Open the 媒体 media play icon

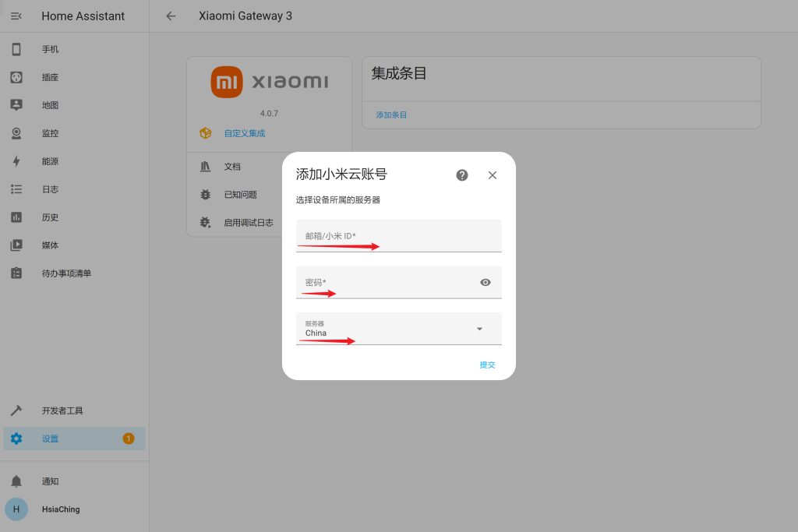(x=16, y=245)
